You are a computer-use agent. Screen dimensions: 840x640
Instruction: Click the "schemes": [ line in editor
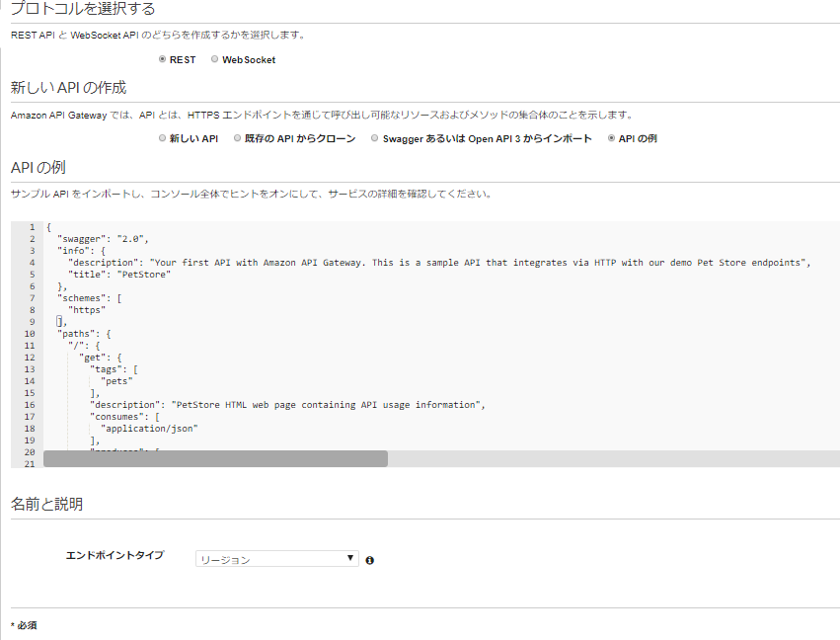[x=90, y=298]
